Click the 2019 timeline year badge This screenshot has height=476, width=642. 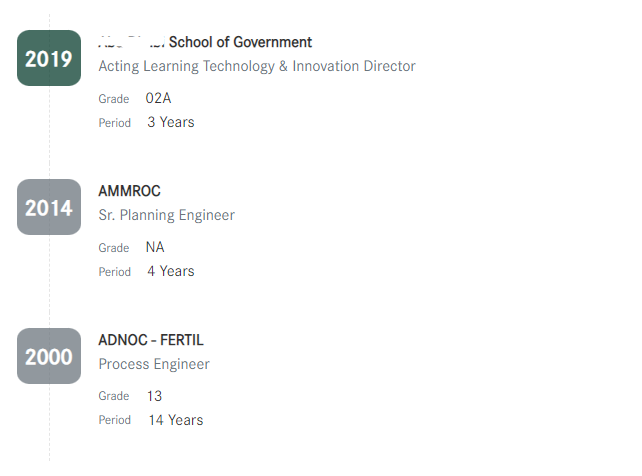point(49,58)
